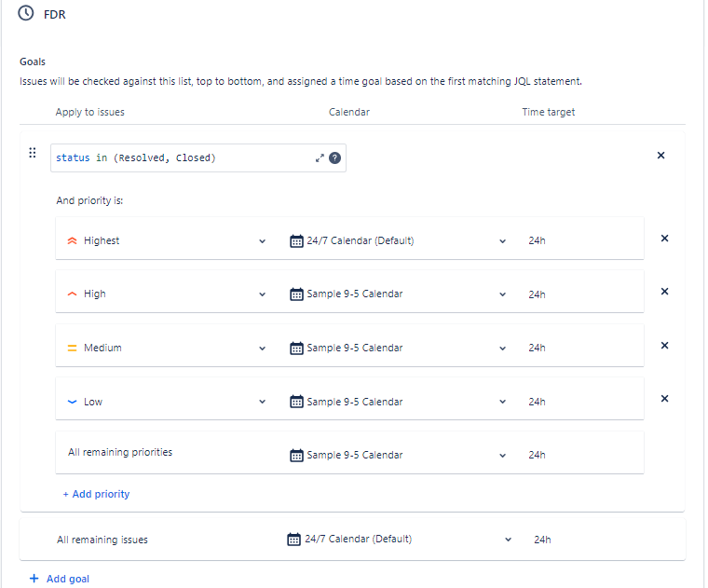Click the Time target column header

pyautogui.click(x=549, y=112)
